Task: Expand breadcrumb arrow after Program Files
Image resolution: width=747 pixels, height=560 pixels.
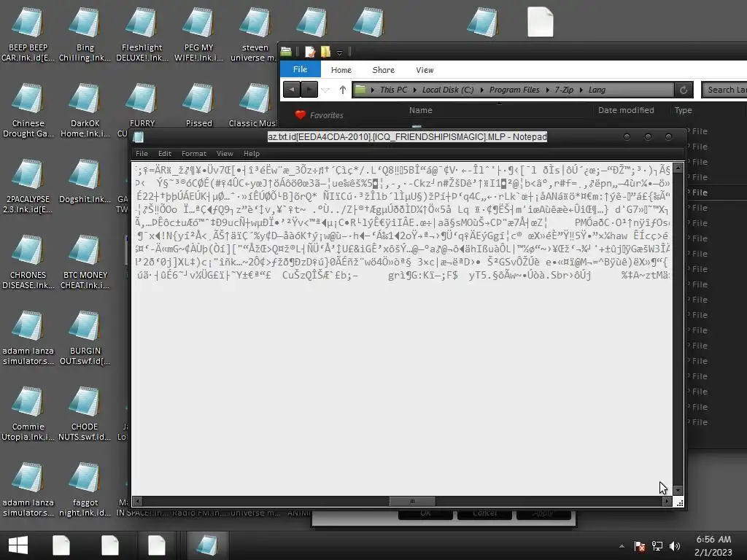Action: 547,90
